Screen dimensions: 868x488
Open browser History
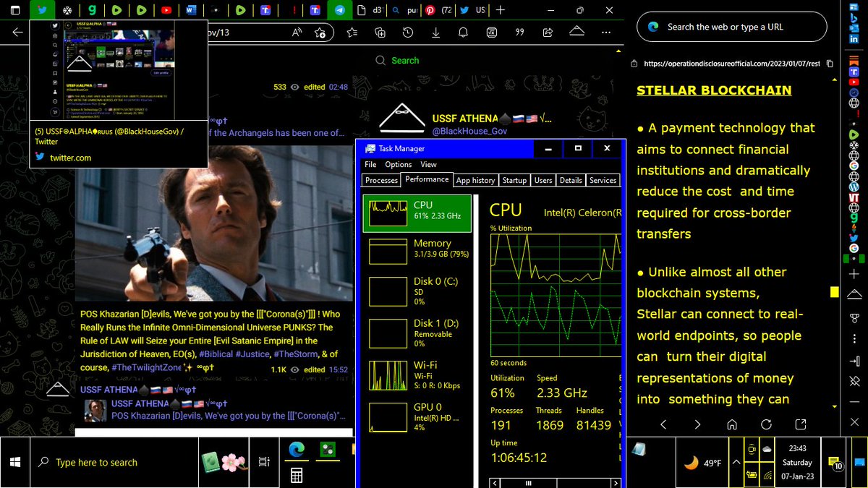[x=408, y=33]
